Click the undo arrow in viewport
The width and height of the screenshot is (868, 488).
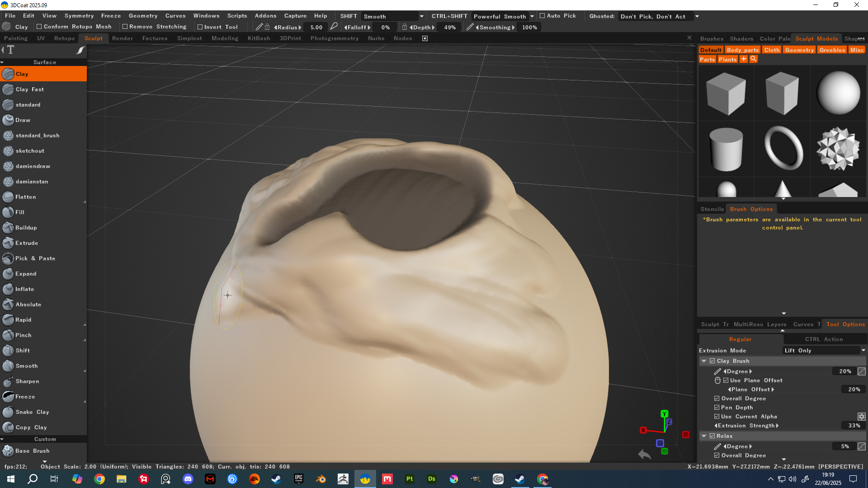coord(644,454)
